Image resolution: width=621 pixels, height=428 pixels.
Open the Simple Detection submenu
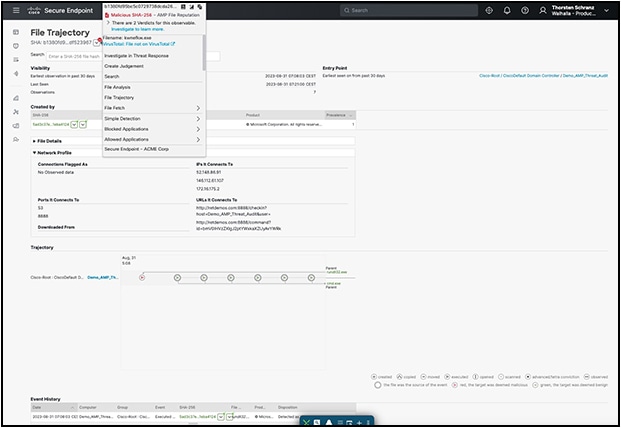pyautogui.click(x=153, y=118)
